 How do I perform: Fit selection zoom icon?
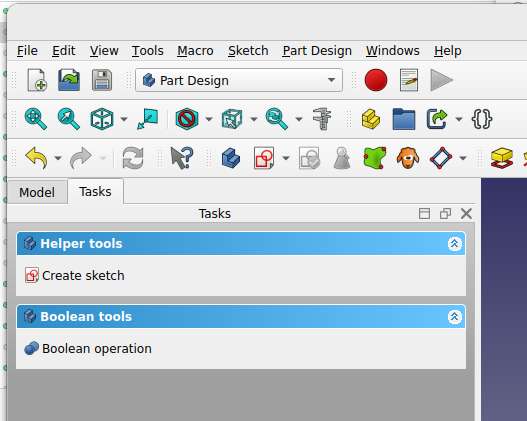click(x=69, y=119)
